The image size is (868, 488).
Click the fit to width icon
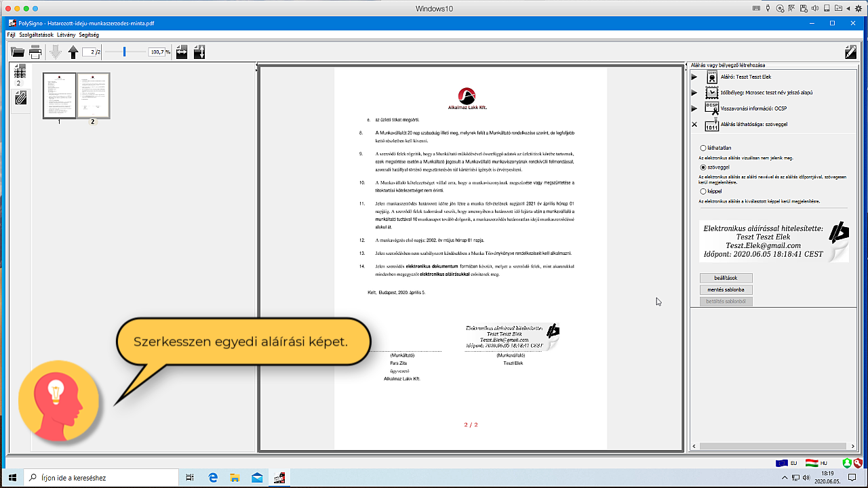(182, 52)
